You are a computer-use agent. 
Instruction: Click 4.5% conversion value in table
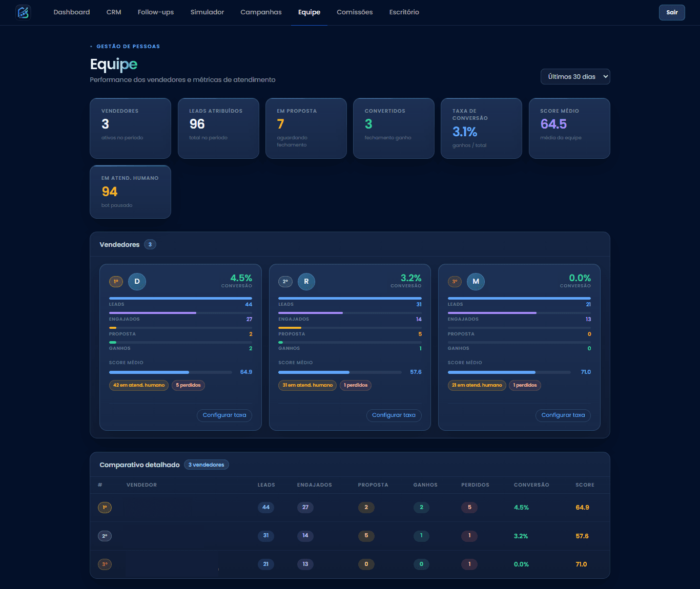click(x=521, y=508)
